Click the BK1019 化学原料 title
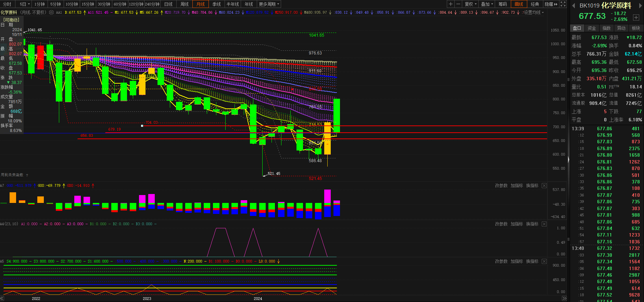The width and height of the screenshot is (644, 302). point(605,5)
